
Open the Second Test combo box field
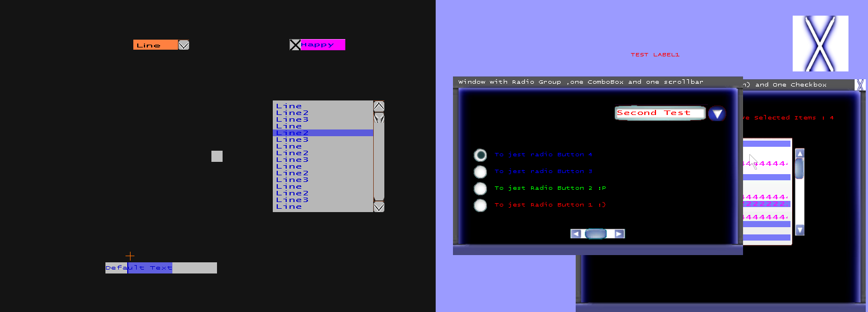(x=660, y=113)
